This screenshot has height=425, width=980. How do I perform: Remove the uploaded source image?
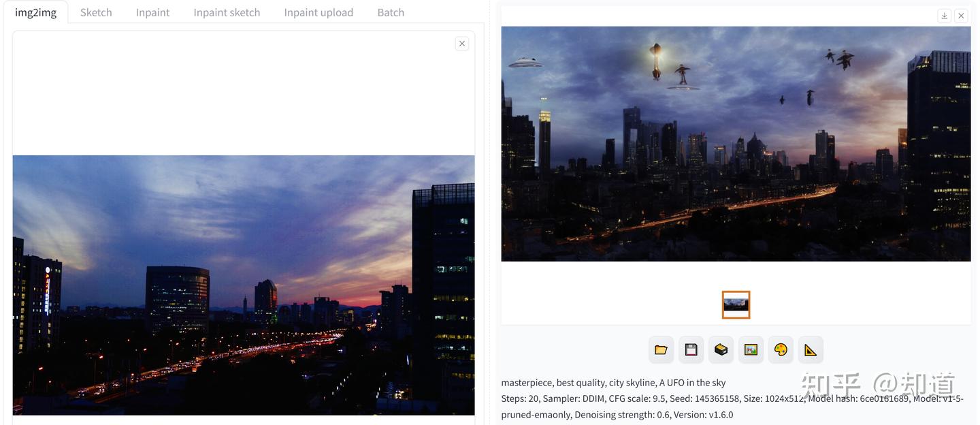462,44
